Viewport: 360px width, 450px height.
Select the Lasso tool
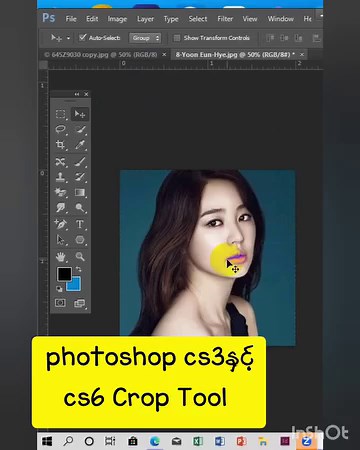[60, 129]
